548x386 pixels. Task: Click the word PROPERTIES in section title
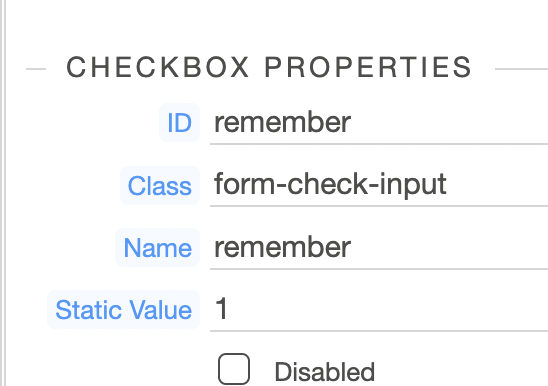click(368, 67)
